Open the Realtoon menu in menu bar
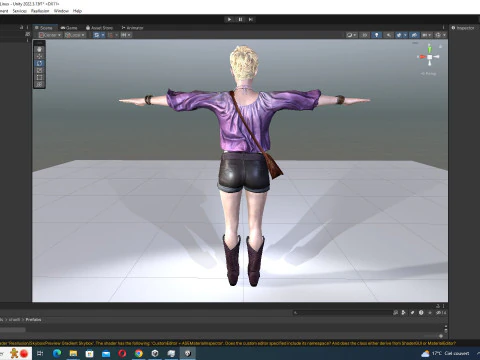Image resolution: width=480 pixels, height=360 pixels. (x=40, y=11)
